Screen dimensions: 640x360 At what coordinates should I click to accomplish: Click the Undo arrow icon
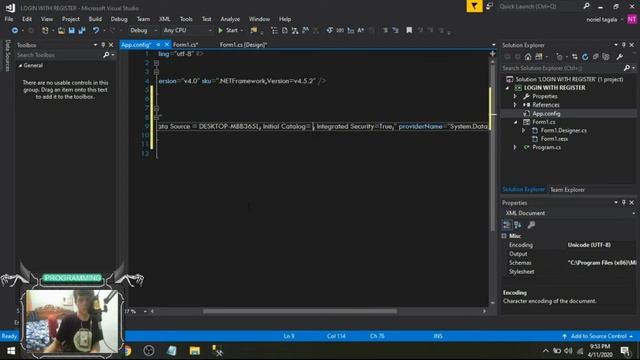[96, 30]
